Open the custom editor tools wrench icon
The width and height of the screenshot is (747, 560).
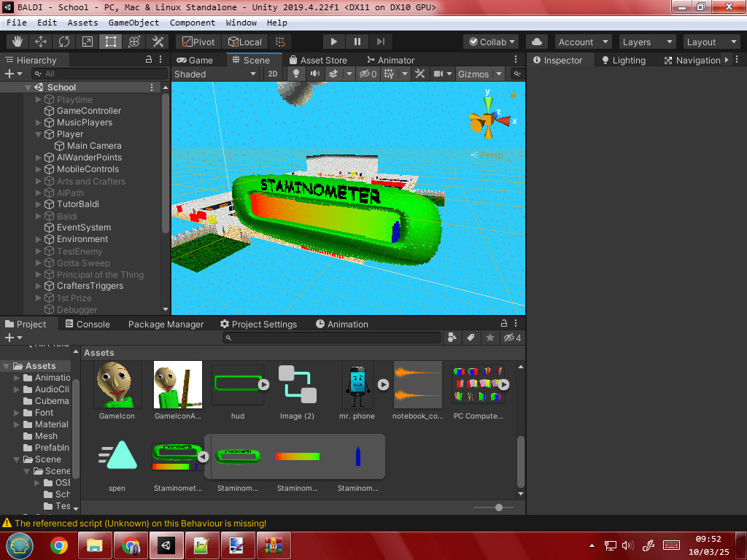[x=157, y=42]
